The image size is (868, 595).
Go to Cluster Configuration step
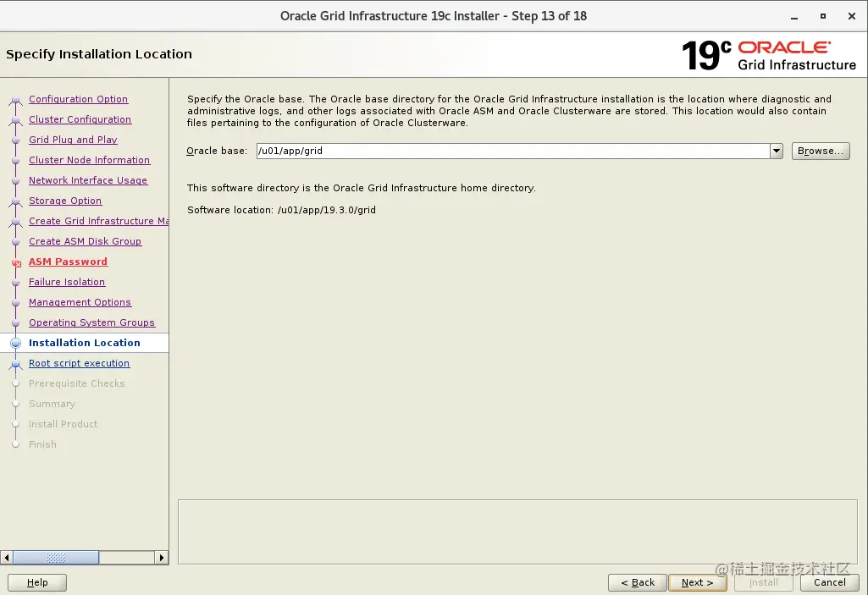point(80,119)
